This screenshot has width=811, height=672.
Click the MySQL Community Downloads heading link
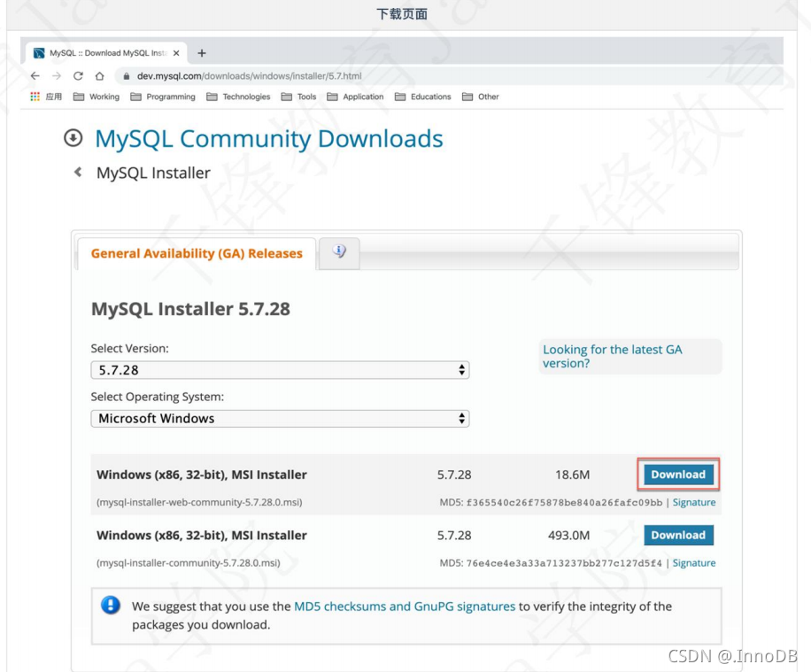point(269,139)
